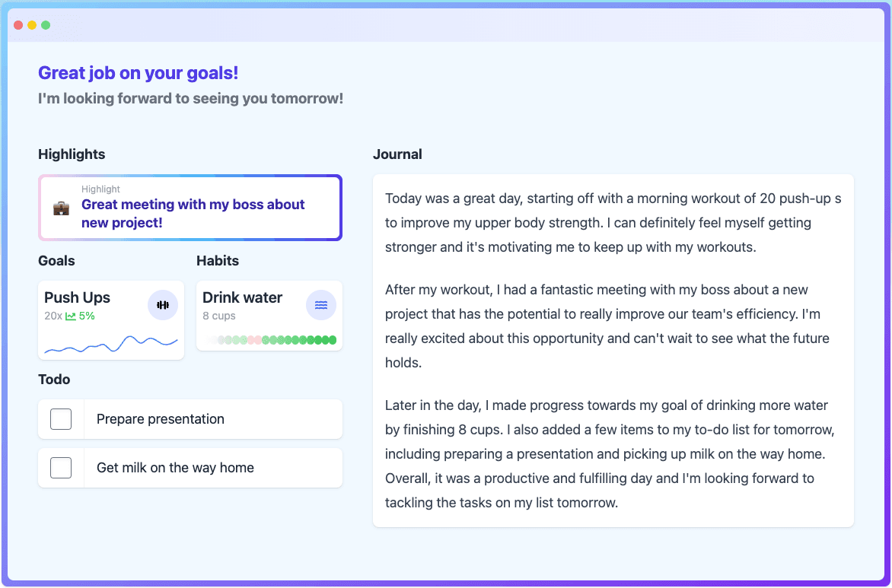
Task: Open the Drink water habit card
Action: pos(269,316)
